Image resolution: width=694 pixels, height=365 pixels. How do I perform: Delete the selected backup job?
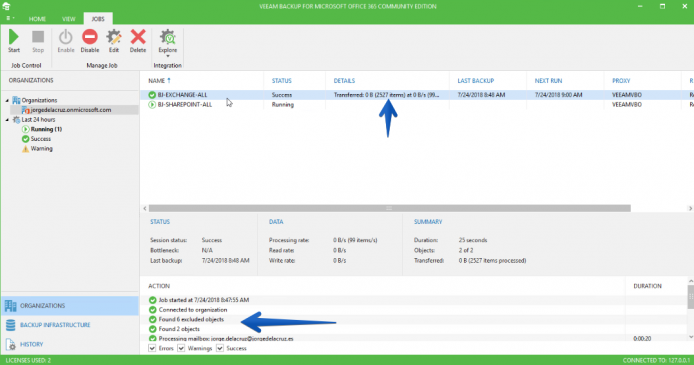[138, 41]
